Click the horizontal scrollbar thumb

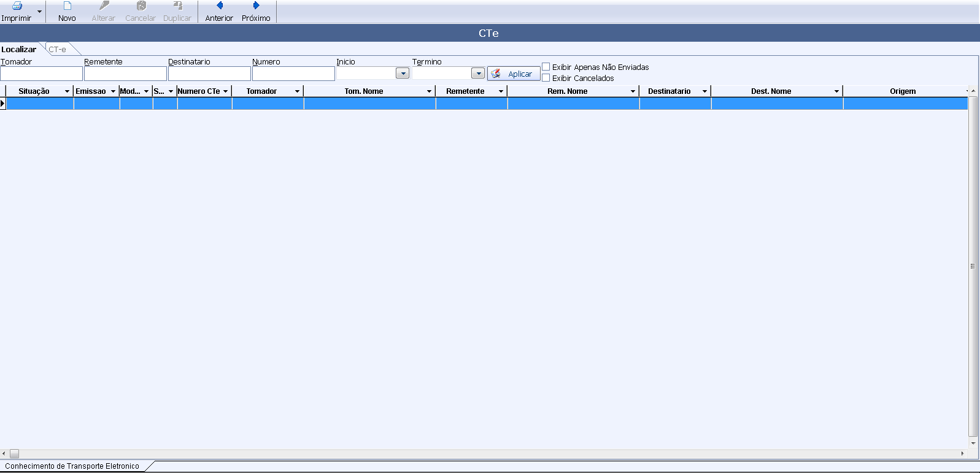click(x=14, y=453)
